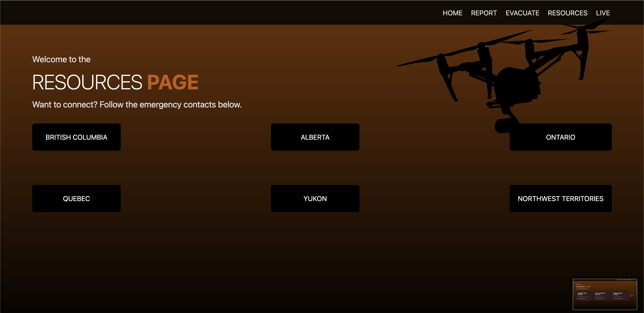Go to the REPORT page
This screenshot has height=313, width=644.
point(484,13)
